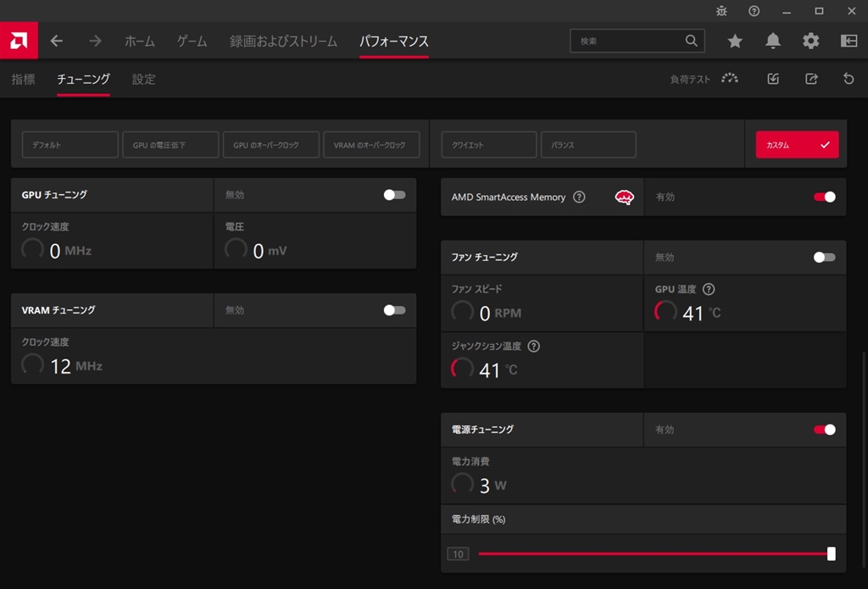Click the reset arrow icon
The image size is (868, 589).
click(849, 79)
